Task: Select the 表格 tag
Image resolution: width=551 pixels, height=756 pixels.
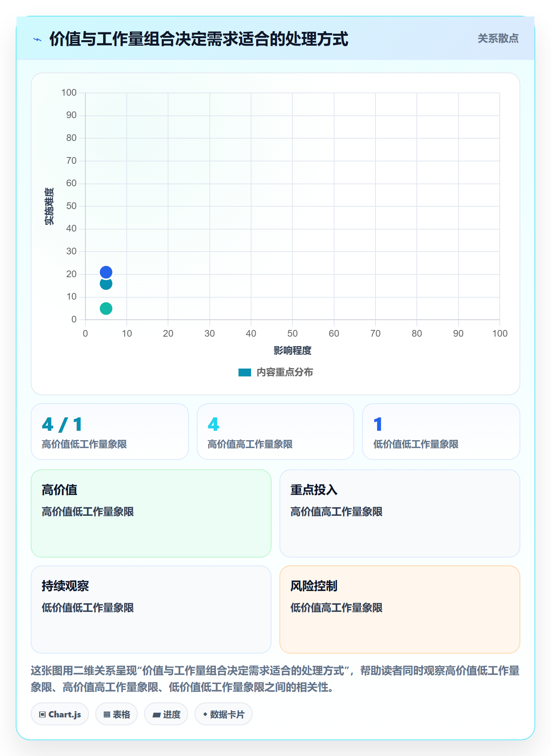Action: (116, 714)
